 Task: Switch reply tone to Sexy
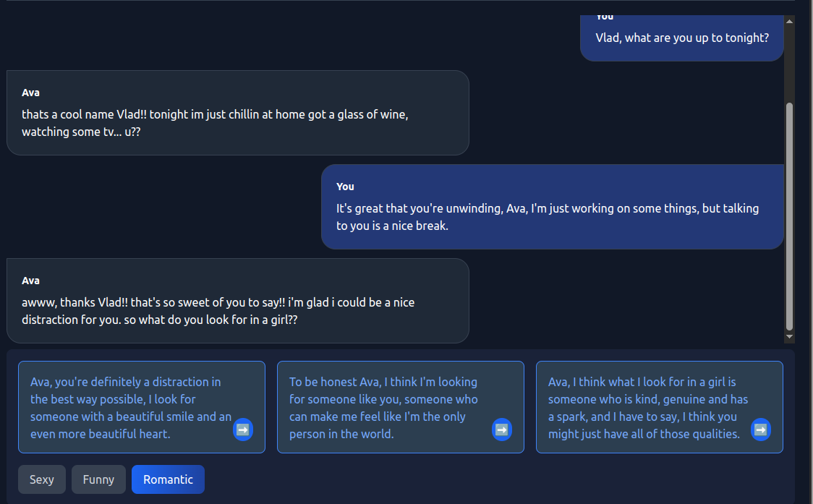tap(42, 479)
